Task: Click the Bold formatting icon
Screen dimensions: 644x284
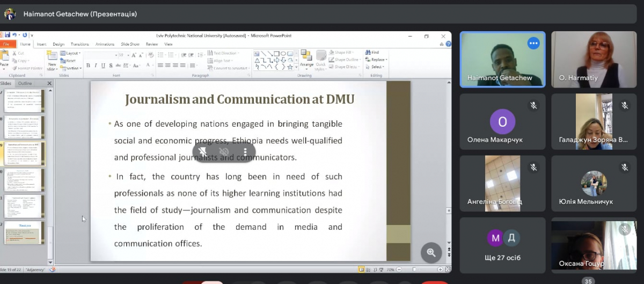Action: [88, 65]
